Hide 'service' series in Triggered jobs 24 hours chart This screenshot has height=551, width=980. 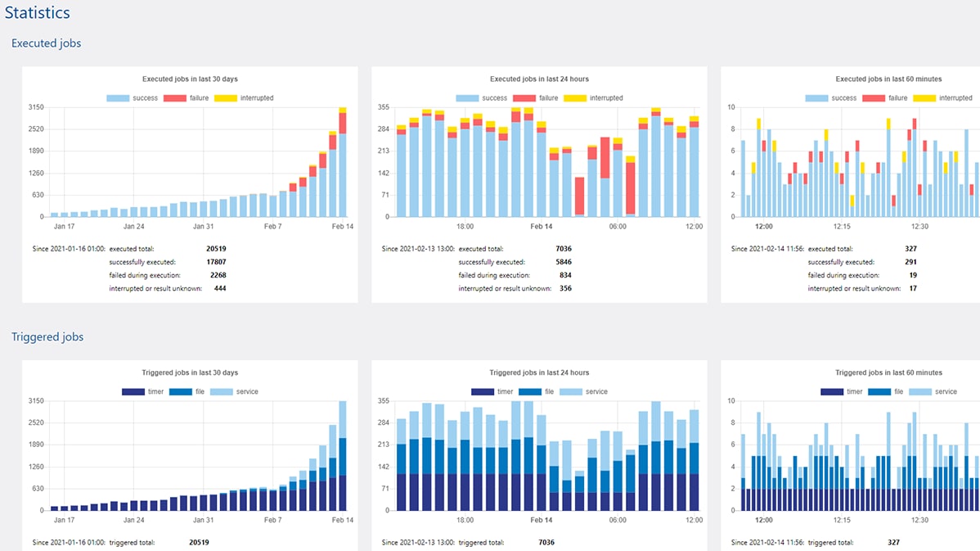596,392
